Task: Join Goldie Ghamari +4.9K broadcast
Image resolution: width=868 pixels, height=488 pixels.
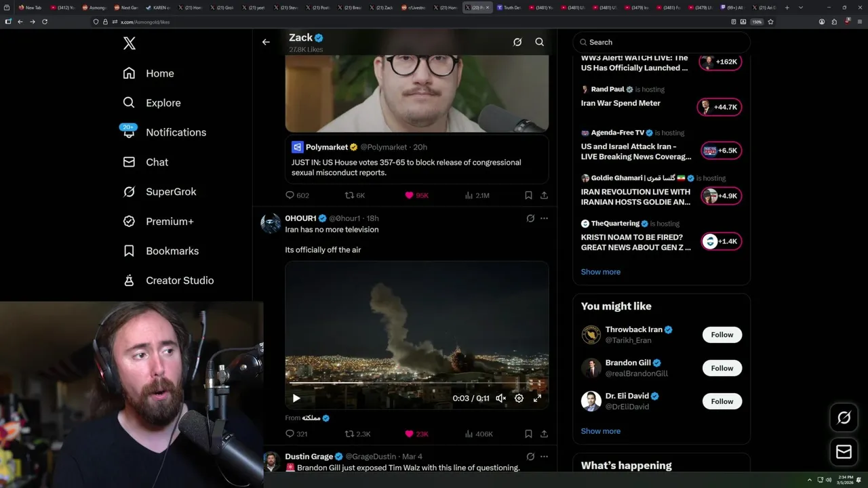Action: [721, 196]
